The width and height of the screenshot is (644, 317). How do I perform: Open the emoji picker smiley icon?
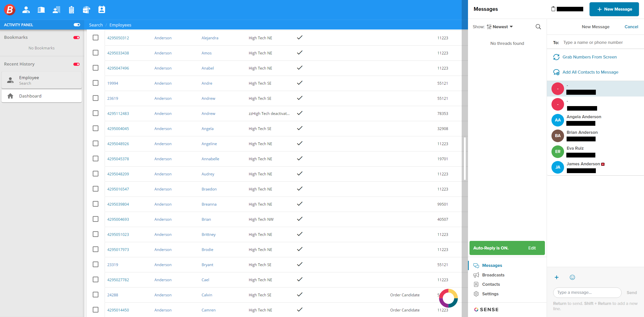coord(572,277)
